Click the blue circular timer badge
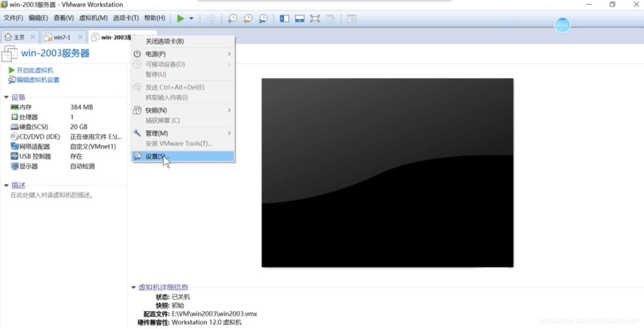 pos(562,25)
